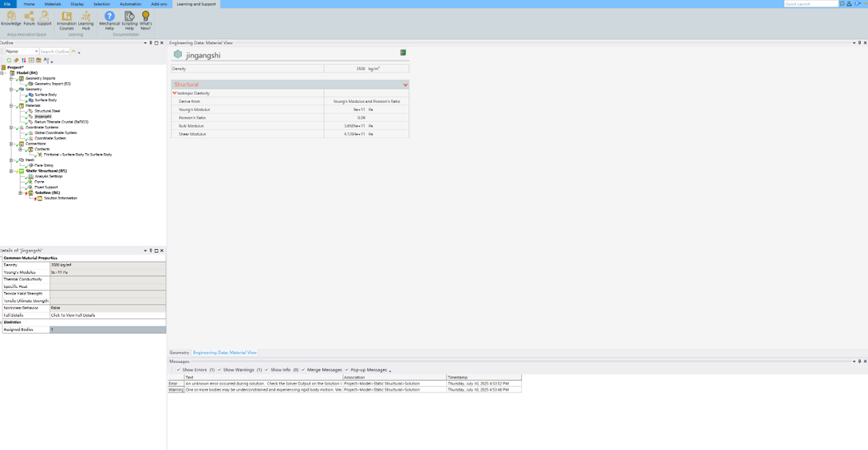
Task: Pin the Details of jingangshi panel
Action: click(151, 251)
